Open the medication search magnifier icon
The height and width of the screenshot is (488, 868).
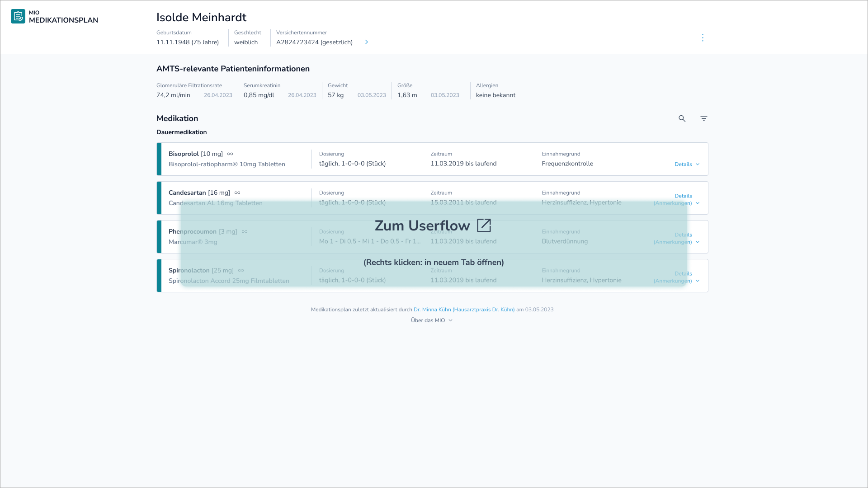click(x=682, y=118)
